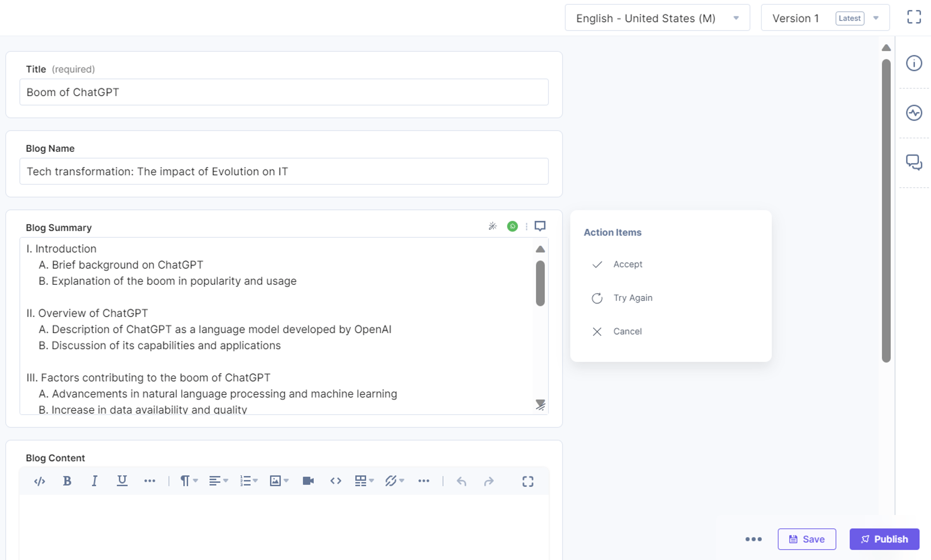The height and width of the screenshot is (560, 931).
Task: Open the activity pulse icon in sidebar
Action: (914, 112)
